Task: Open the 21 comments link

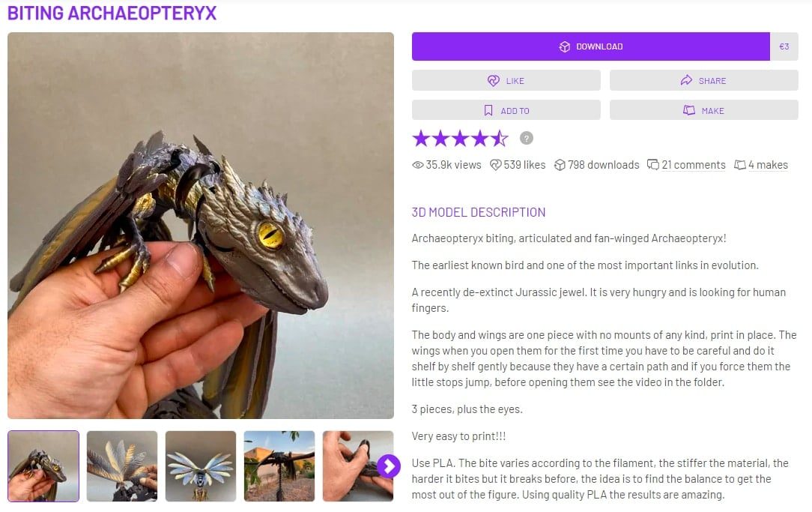Action: coord(694,165)
